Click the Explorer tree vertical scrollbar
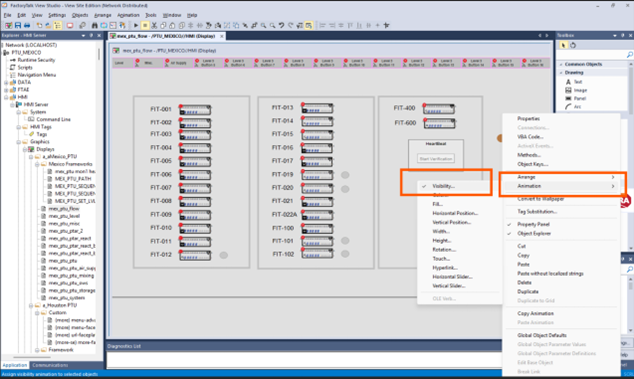634x379 pixels. coord(99,55)
